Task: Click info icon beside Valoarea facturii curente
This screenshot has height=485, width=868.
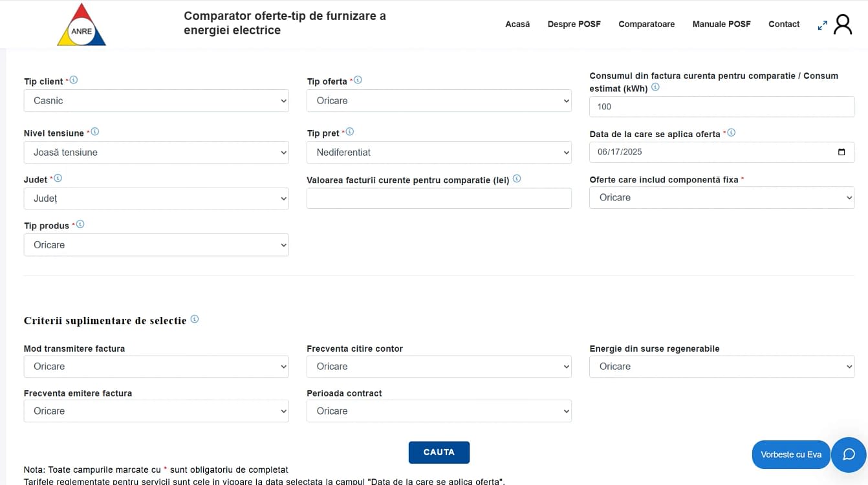Action: (x=517, y=179)
